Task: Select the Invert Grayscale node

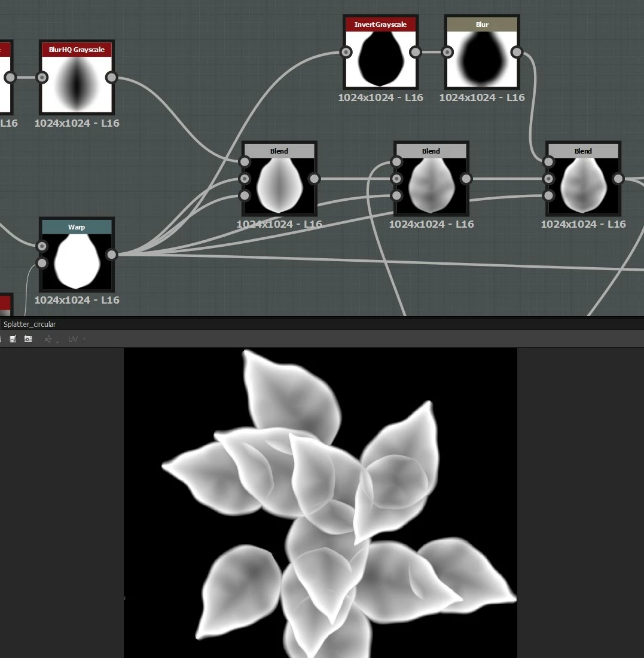Action: [381, 52]
